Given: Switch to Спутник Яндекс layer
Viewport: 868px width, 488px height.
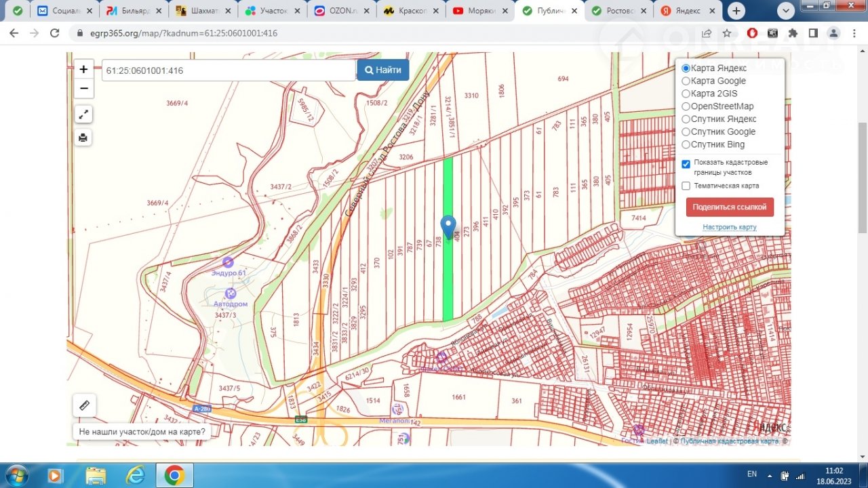Looking at the screenshot, I should pyautogui.click(x=686, y=119).
